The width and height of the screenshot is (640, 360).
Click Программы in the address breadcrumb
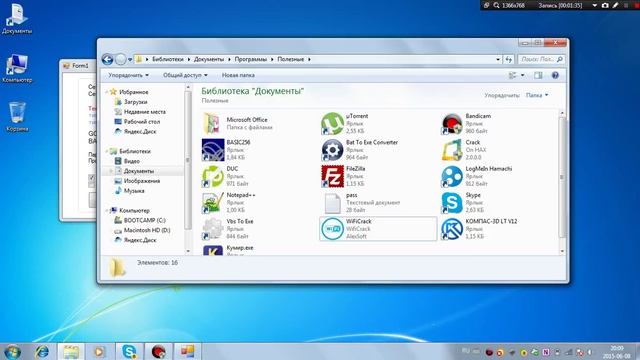point(251,59)
